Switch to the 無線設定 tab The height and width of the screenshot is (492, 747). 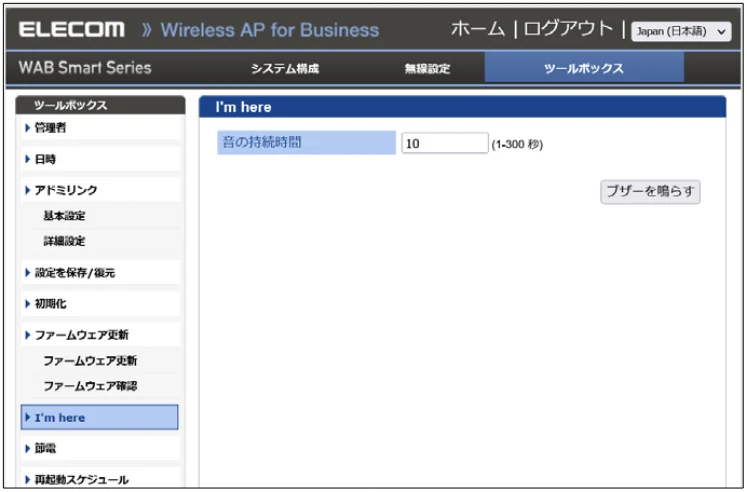(427, 69)
